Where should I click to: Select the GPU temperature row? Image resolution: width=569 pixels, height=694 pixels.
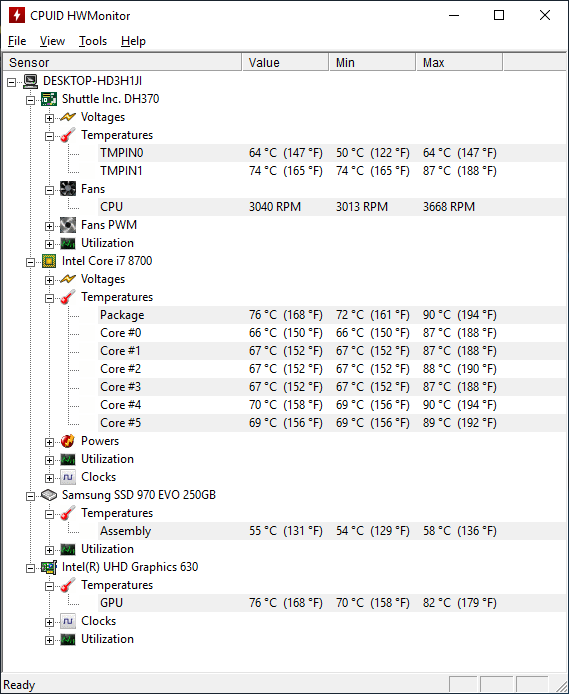pos(332,603)
